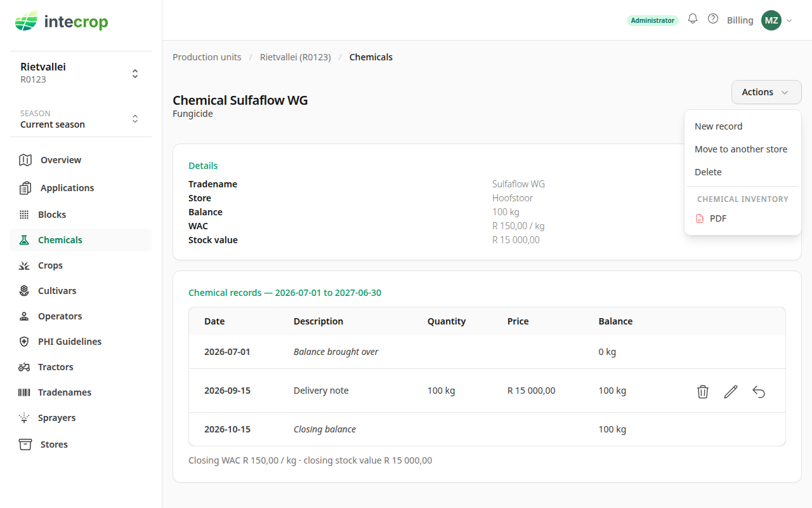The height and width of the screenshot is (508, 812).
Task: Click the Blocks grid icon
Action: click(x=24, y=215)
